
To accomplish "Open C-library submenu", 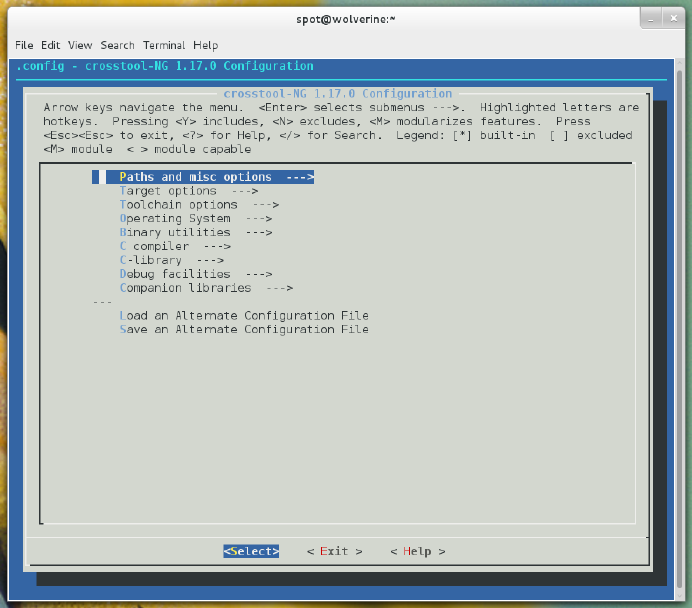I will point(172,260).
